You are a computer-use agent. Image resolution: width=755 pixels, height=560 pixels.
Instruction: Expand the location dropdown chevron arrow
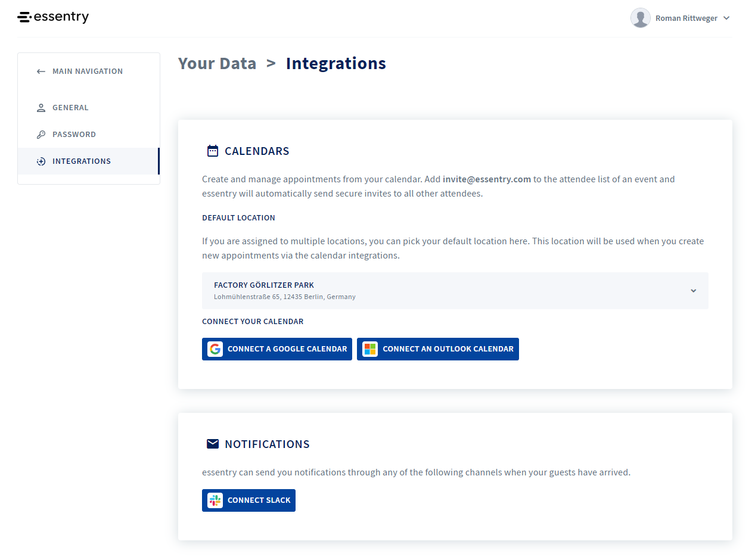pos(694,291)
